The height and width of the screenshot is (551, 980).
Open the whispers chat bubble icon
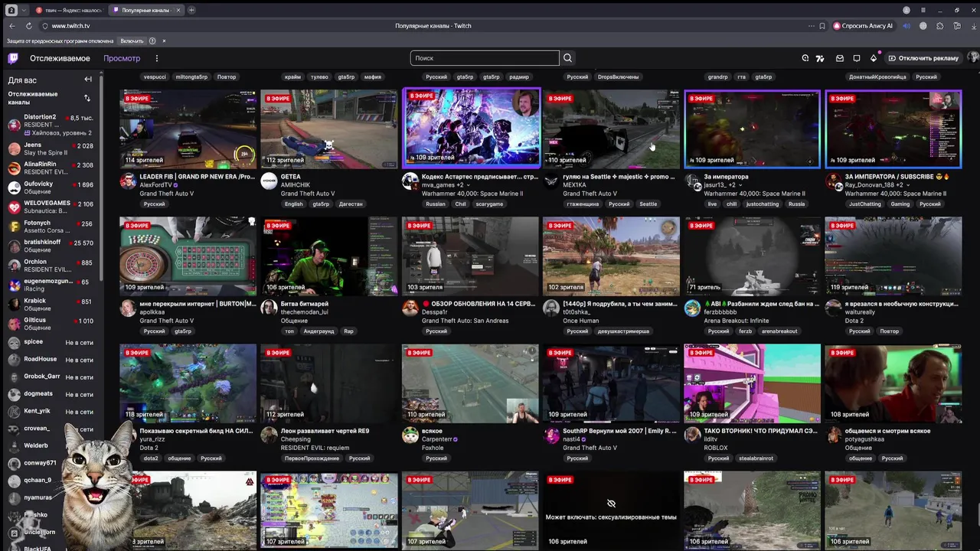pyautogui.click(x=857, y=58)
